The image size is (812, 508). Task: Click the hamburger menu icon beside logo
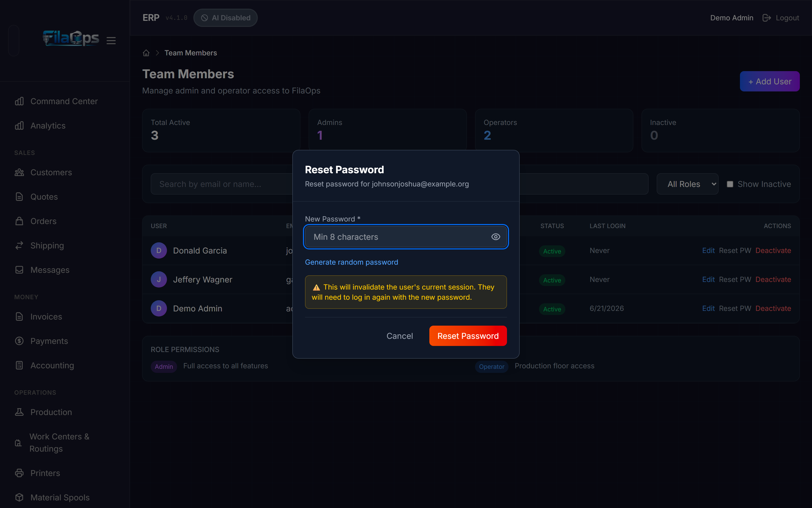tap(111, 41)
